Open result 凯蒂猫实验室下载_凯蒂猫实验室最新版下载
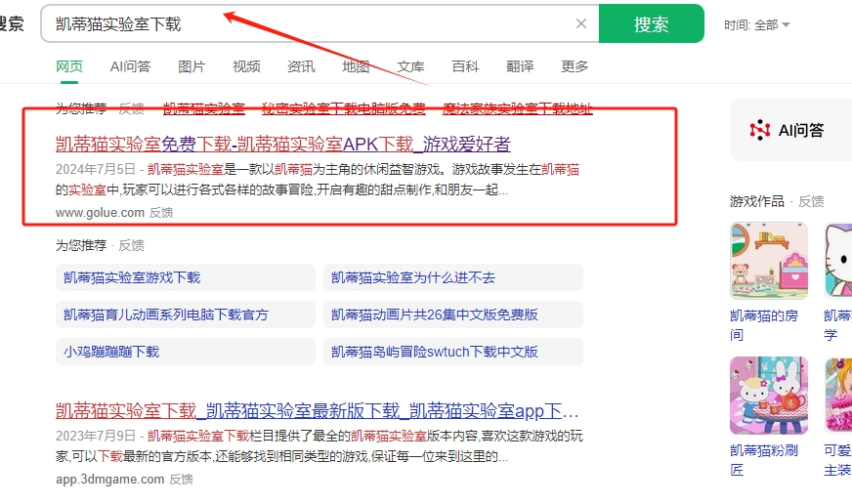Image resolution: width=852 pixels, height=504 pixels. pyautogui.click(x=317, y=410)
